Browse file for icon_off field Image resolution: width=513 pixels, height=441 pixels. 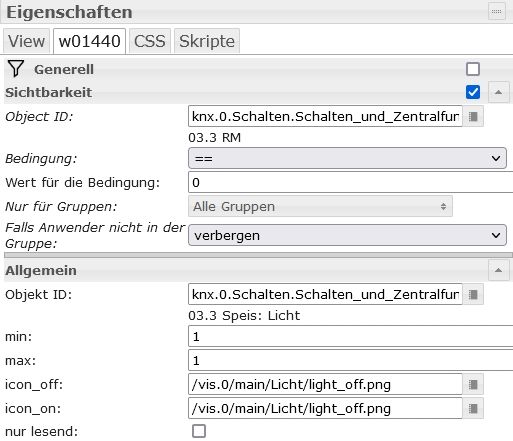[x=473, y=385]
